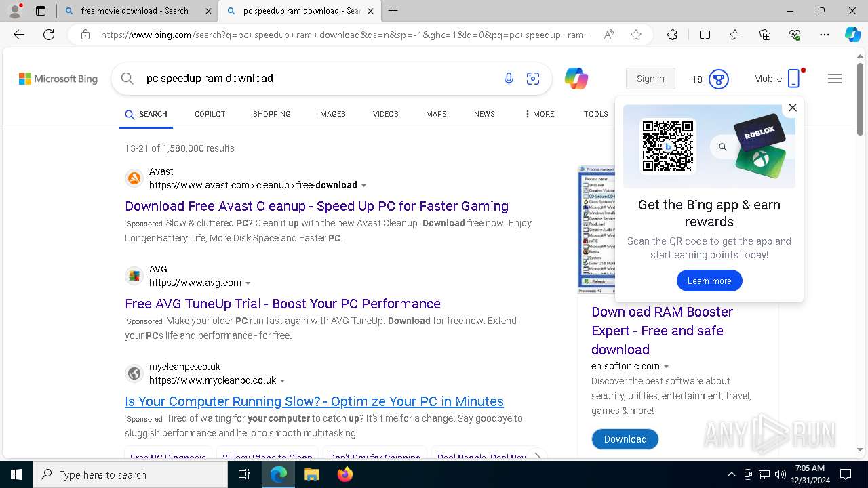Open the TOOLS filter option
Viewport: 868px width, 488px height.
pos(595,114)
